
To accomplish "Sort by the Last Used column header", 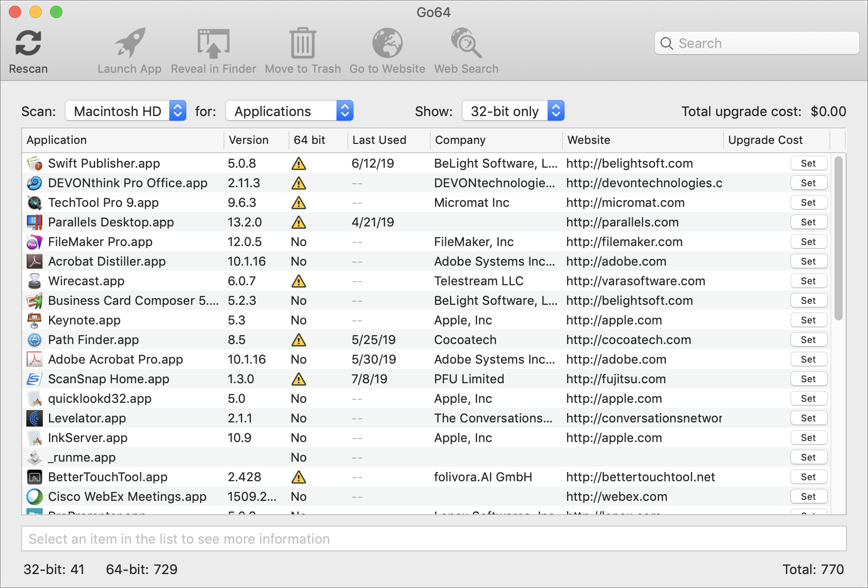I will click(389, 140).
